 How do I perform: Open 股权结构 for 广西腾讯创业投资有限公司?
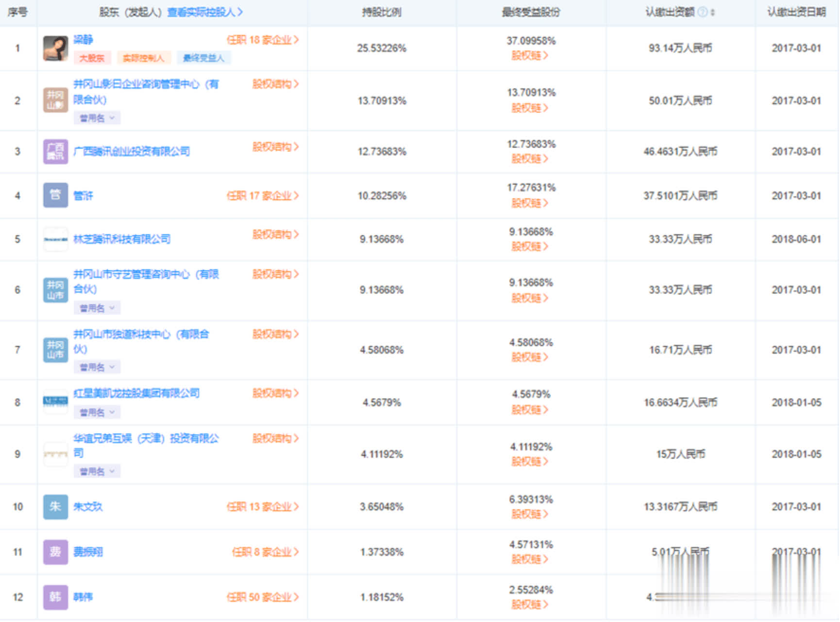coord(275,147)
